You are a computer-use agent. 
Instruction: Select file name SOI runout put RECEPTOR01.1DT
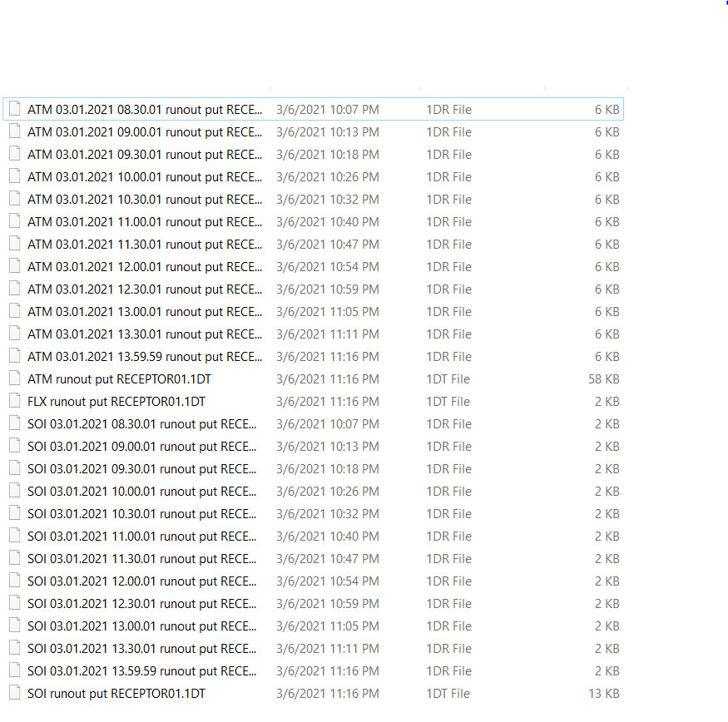click(116, 694)
